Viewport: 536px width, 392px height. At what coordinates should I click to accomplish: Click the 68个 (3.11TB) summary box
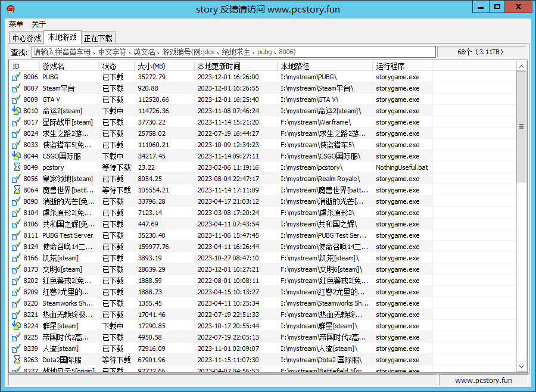(x=481, y=52)
